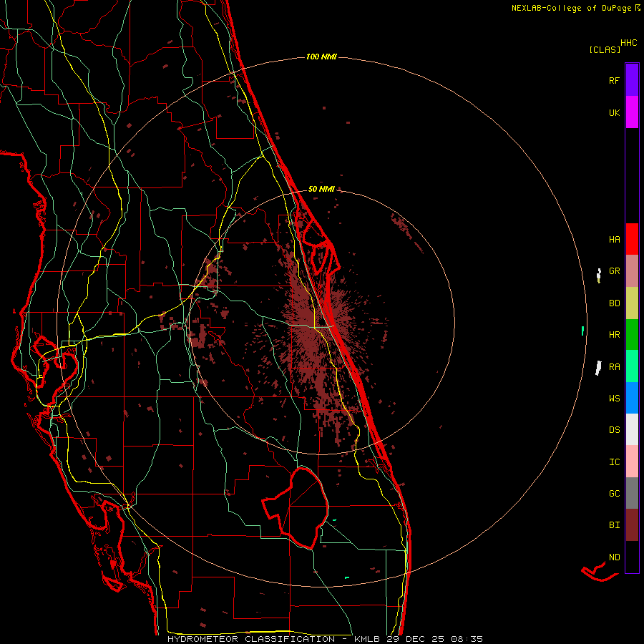Click the GC gray legend swatch
This screenshot has width=644, height=644.
pos(632,493)
